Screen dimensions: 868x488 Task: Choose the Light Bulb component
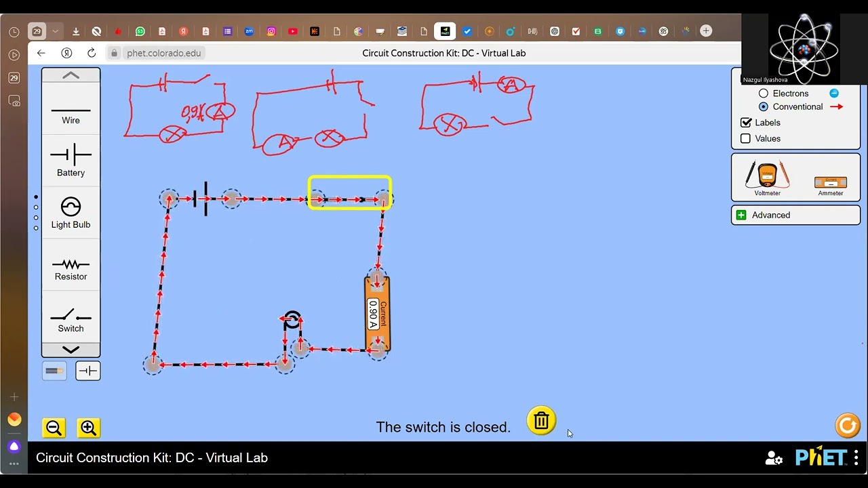[x=71, y=212]
